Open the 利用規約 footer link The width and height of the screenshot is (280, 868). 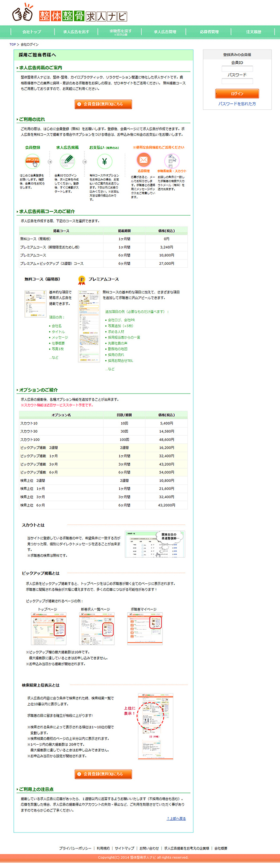coord(103,848)
